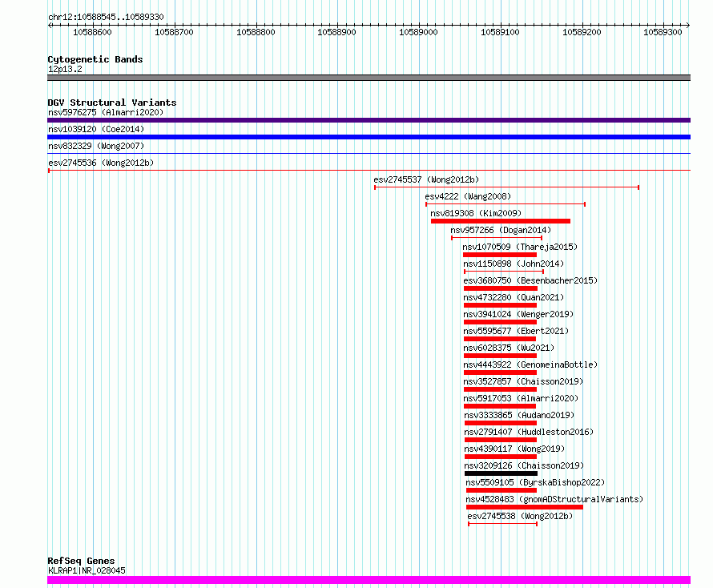
Task: Open nsv1150898 (John2014) variant
Action: 514,264
